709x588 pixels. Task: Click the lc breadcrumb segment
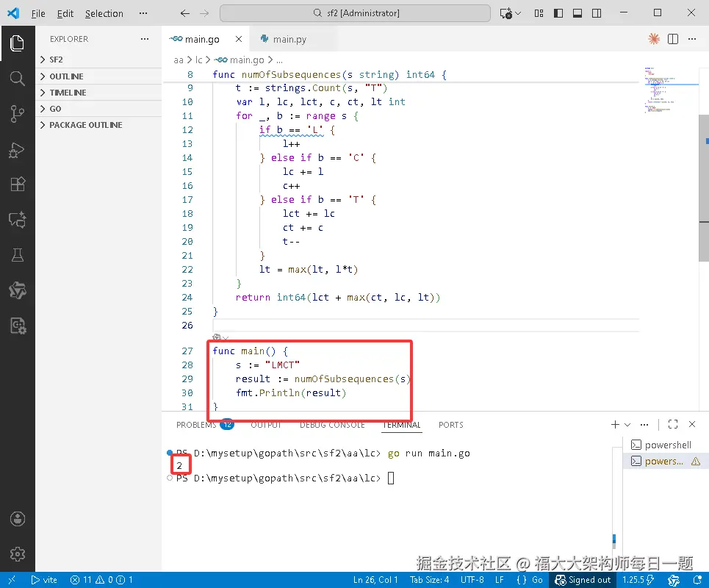tap(198, 60)
